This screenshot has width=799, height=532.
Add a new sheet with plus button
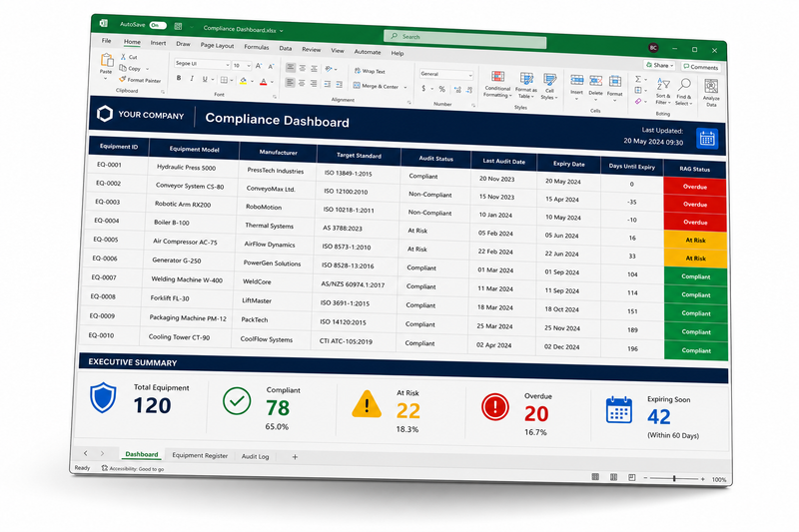coord(295,457)
